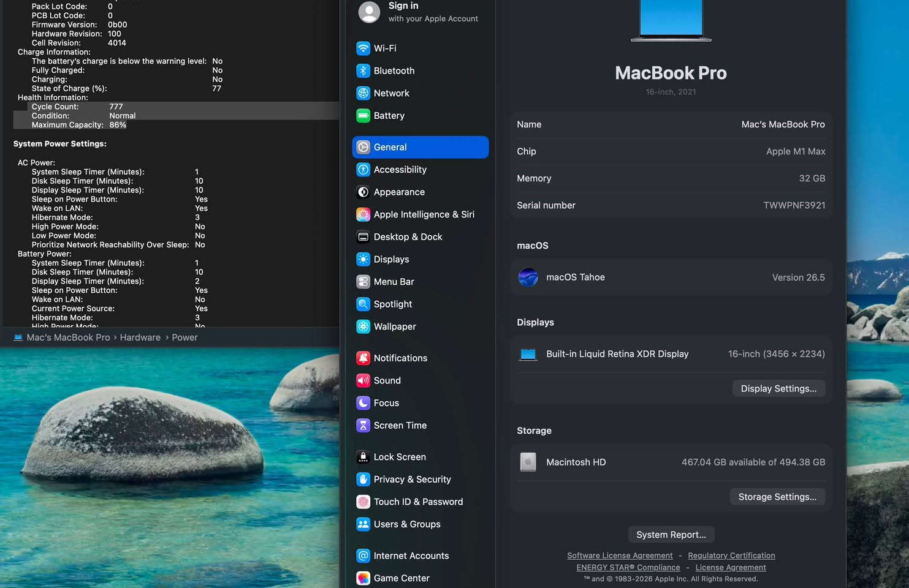The width and height of the screenshot is (909, 588).
Task: Select the Sound speaker icon
Action: tap(363, 380)
